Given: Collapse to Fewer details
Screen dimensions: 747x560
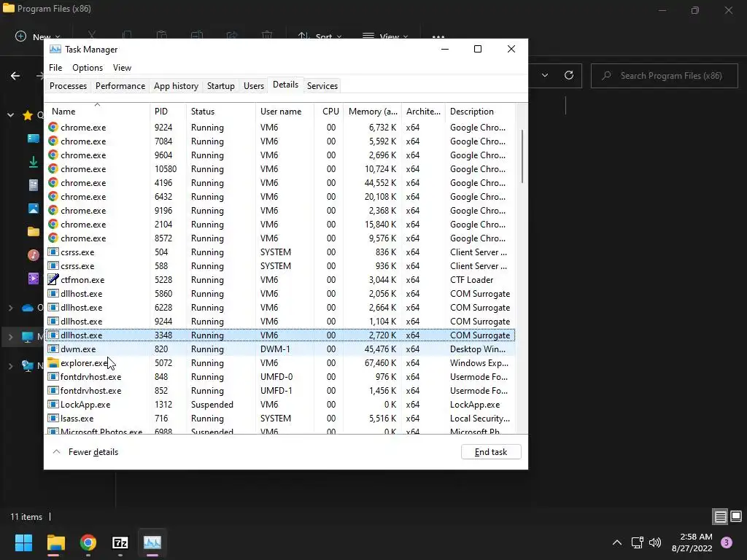Looking at the screenshot, I should click(x=85, y=452).
